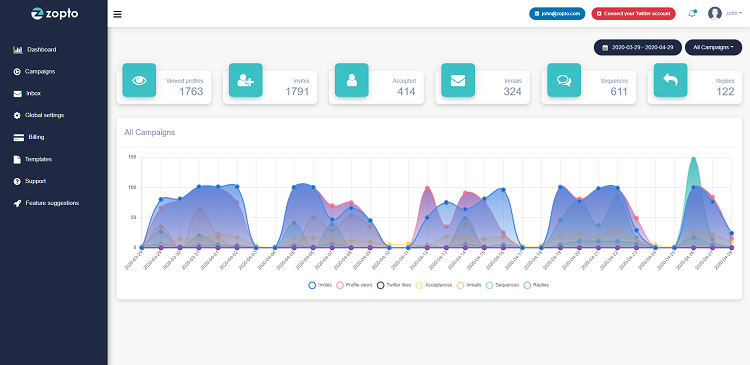The height and width of the screenshot is (365, 750).
Task: Click the Accepted count 414
Action: click(407, 92)
